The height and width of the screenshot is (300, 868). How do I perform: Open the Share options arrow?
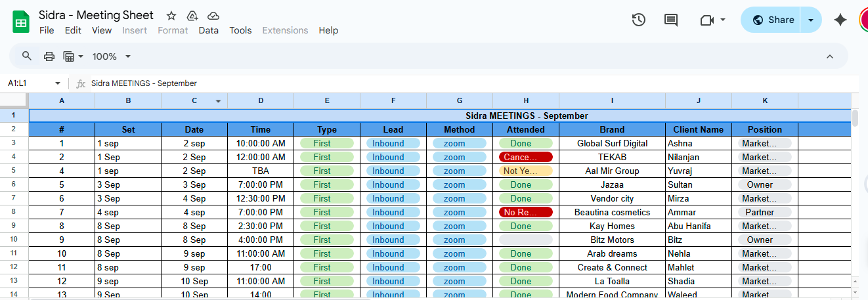[x=811, y=20]
